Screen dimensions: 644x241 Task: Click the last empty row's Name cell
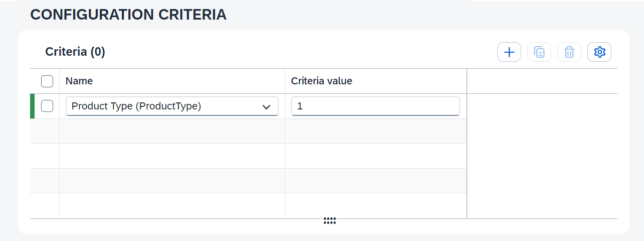coord(172,206)
